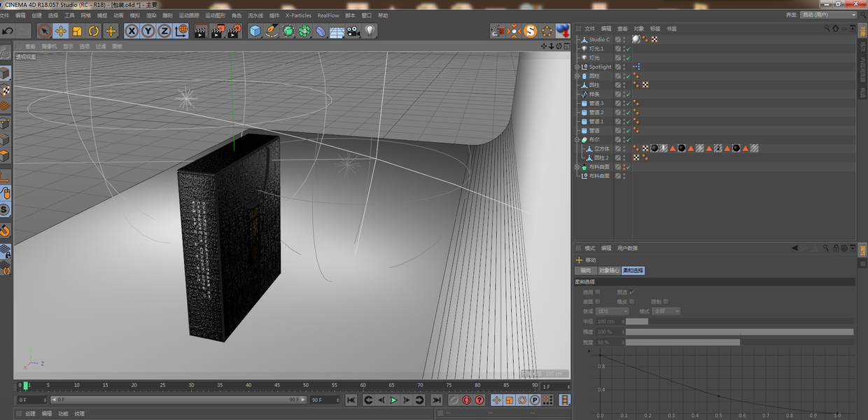This screenshot has height=420, width=868.
Task: Select the Studio C object
Action: (598, 40)
